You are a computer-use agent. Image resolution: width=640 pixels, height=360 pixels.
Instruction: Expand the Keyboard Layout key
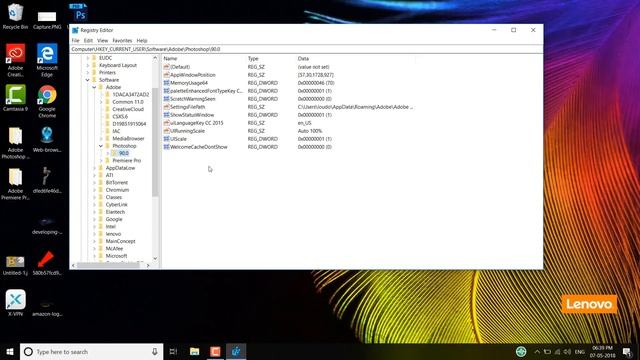coord(87,65)
